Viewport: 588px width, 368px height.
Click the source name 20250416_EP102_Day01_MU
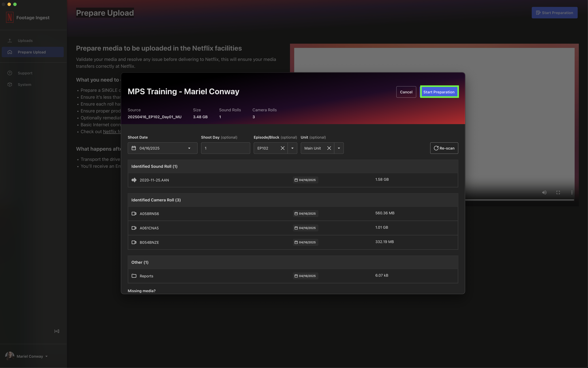pyautogui.click(x=155, y=117)
